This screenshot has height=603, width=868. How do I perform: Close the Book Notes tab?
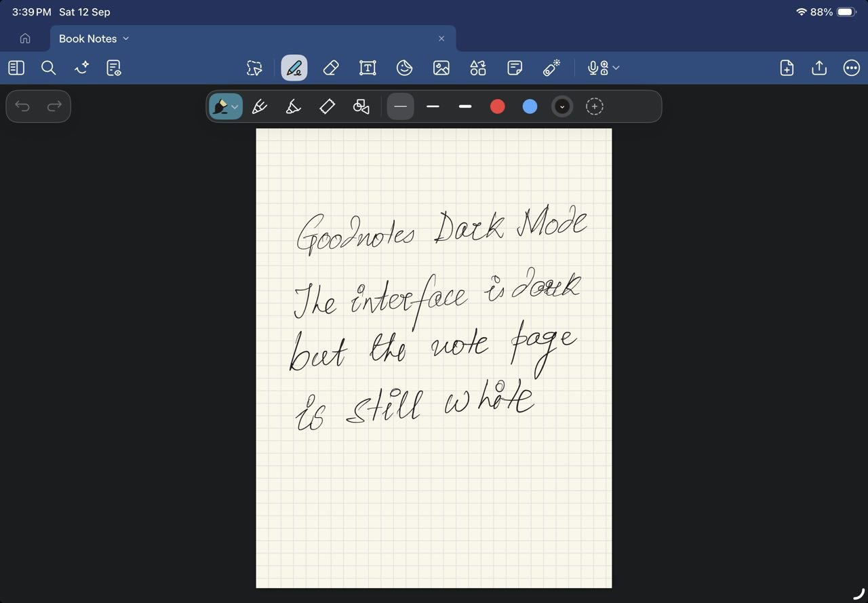(441, 39)
